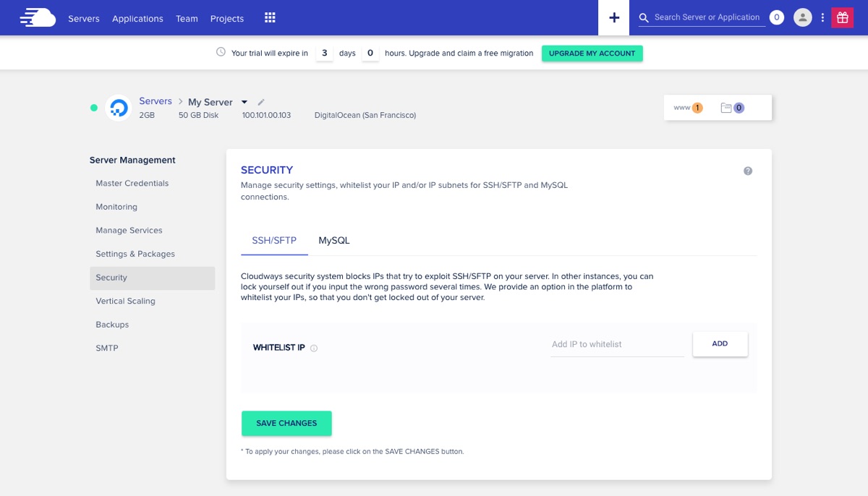868x496 pixels.
Task: Open the user profile avatar
Action: coord(802,17)
